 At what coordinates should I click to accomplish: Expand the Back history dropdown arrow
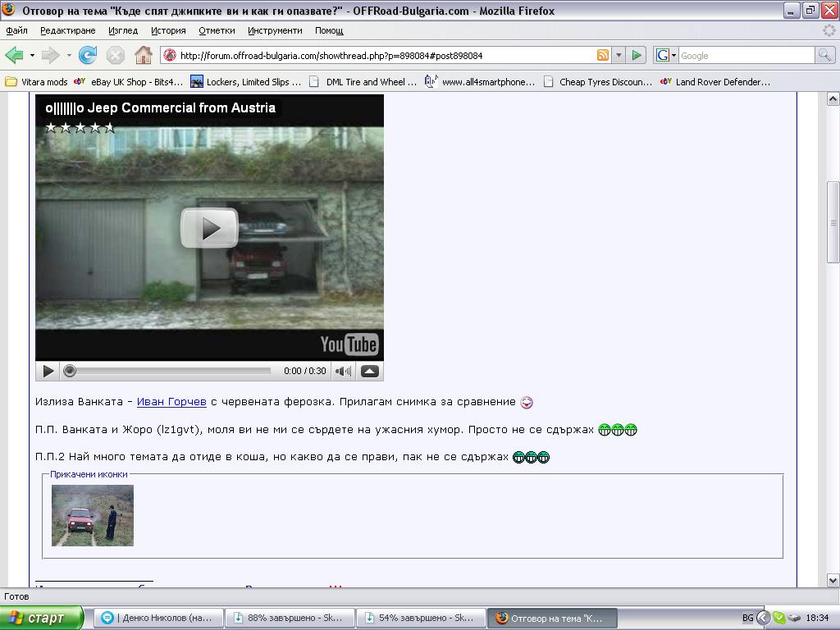pos(32,55)
